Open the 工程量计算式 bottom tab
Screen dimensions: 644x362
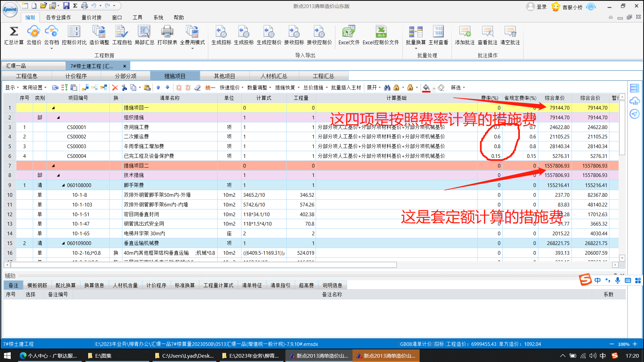(218, 285)
